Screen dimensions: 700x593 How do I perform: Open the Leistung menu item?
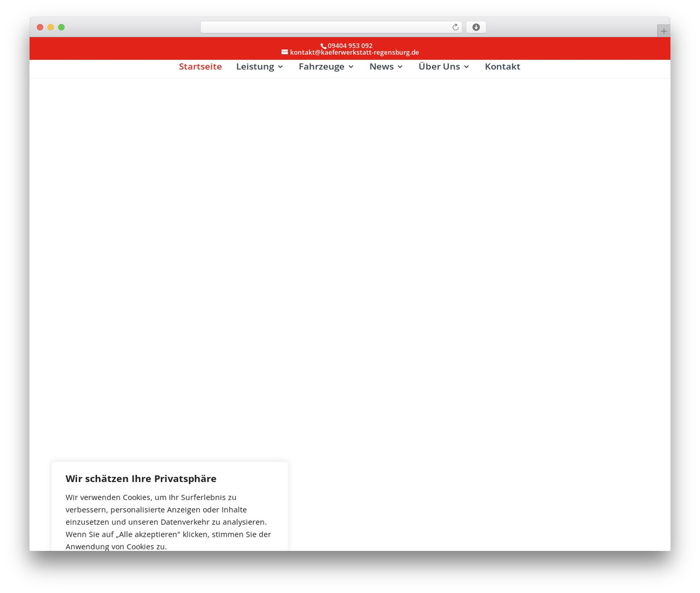pos(255,66)
